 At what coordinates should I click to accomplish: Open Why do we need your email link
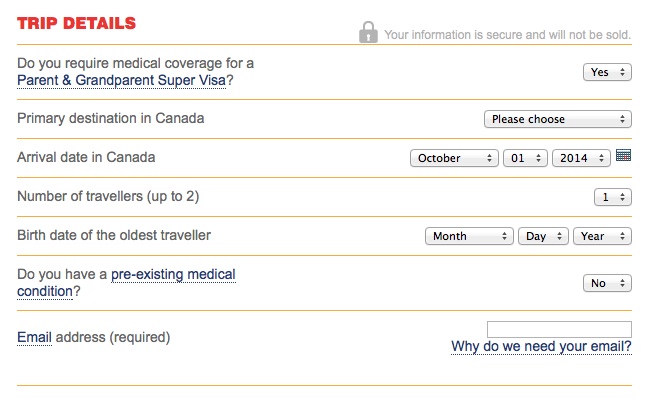coord(541,346)
